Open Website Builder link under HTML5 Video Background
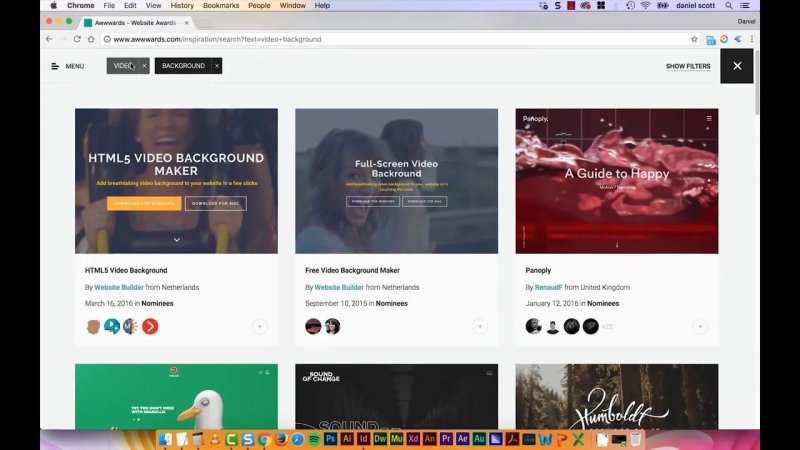 pyautogui.click(x=119, y=287)
